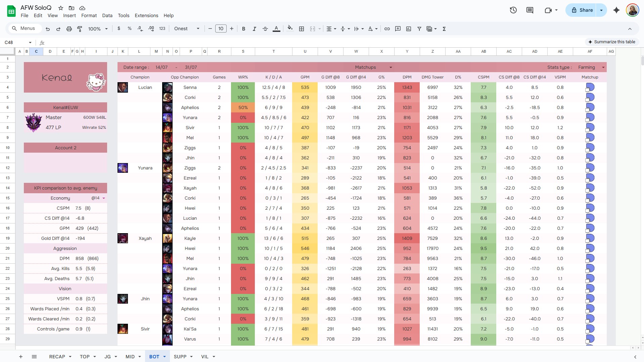Open the zoom 100% dropdown
The height and width of the screenshot is (362, 644).
(98, 29)
